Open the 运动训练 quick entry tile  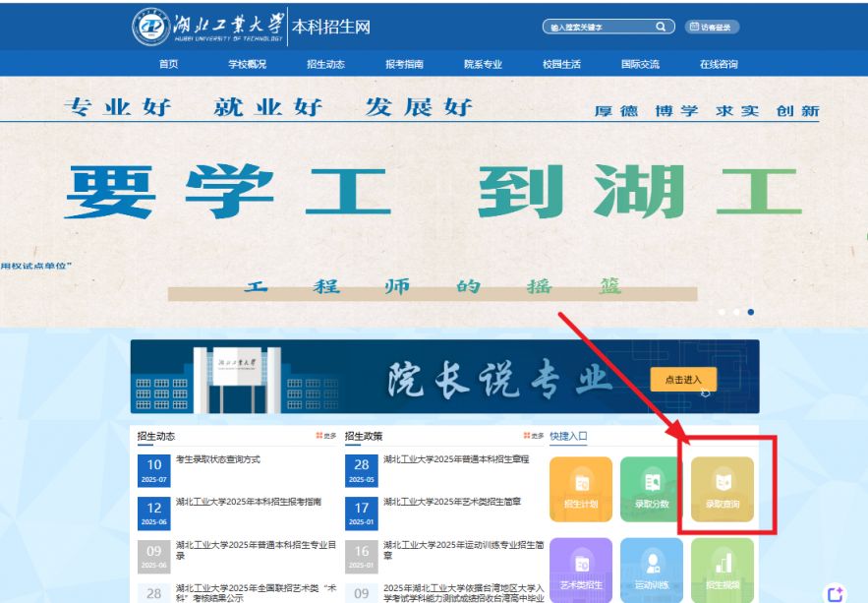[x=652, y=571]
